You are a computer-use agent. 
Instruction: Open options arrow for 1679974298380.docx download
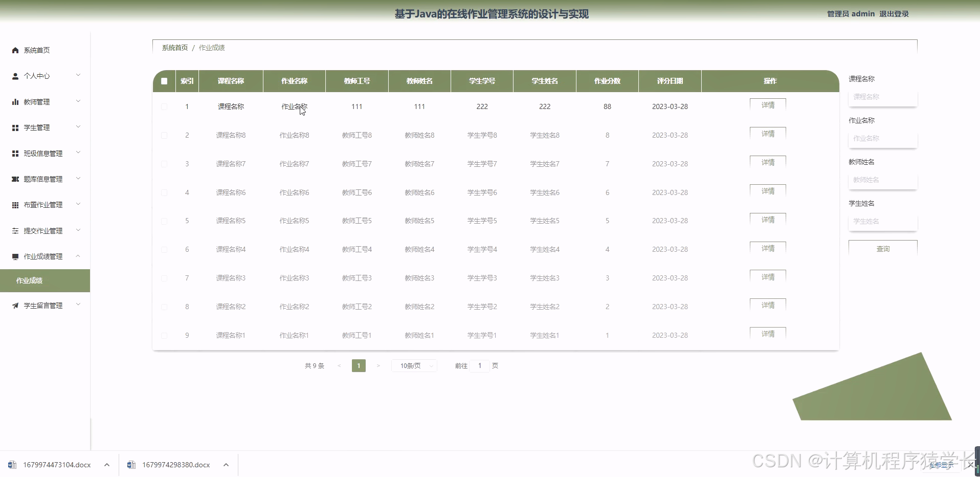[x=226, y=465]
